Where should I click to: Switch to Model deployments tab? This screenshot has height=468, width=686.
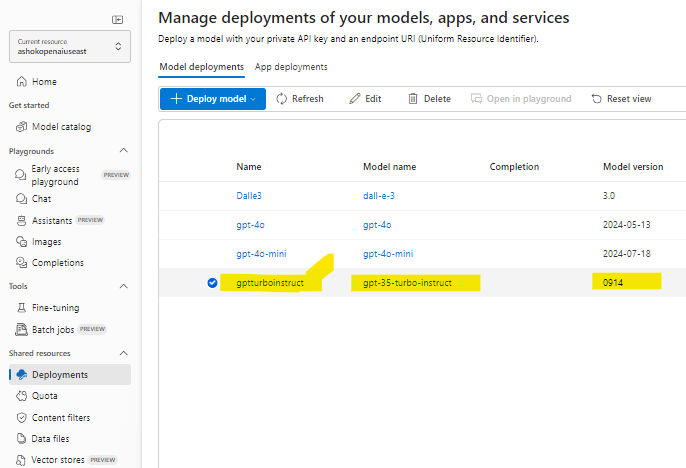click(x=201, y=67)
